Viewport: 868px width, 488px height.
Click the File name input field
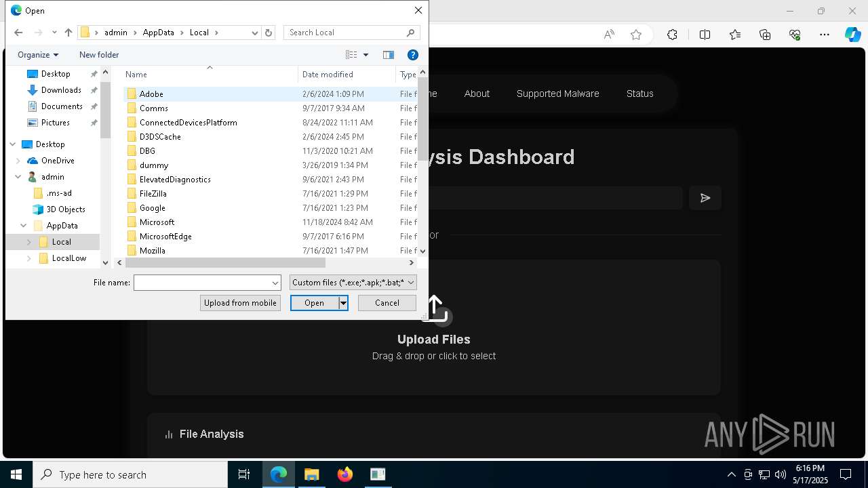[202, 283]
